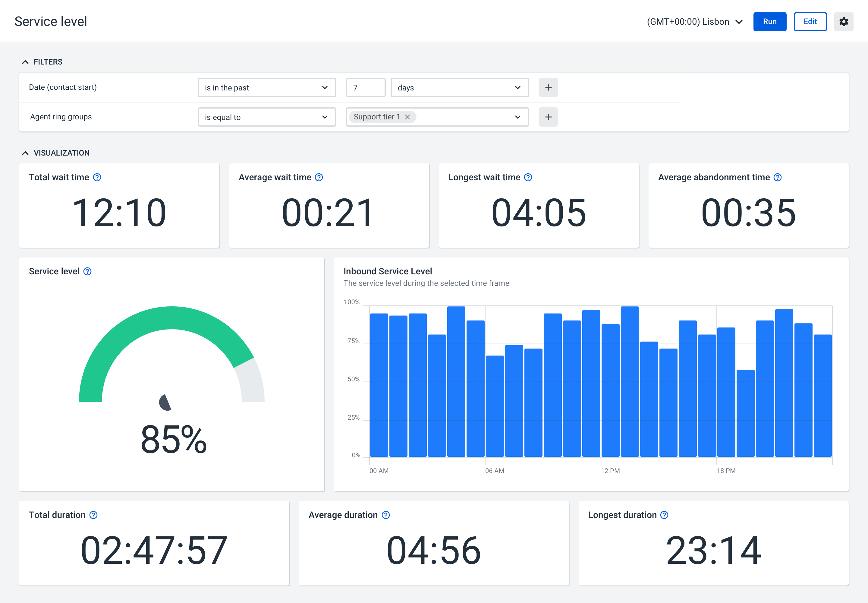The image size is (868, 603).
Task: Click help icon for Average abandonment time
Action: pyautogui.click(x=777, y=177)
